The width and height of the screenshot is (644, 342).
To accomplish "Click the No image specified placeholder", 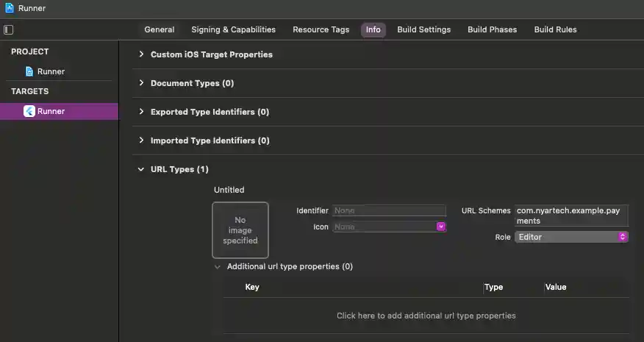I will [240, 230].
